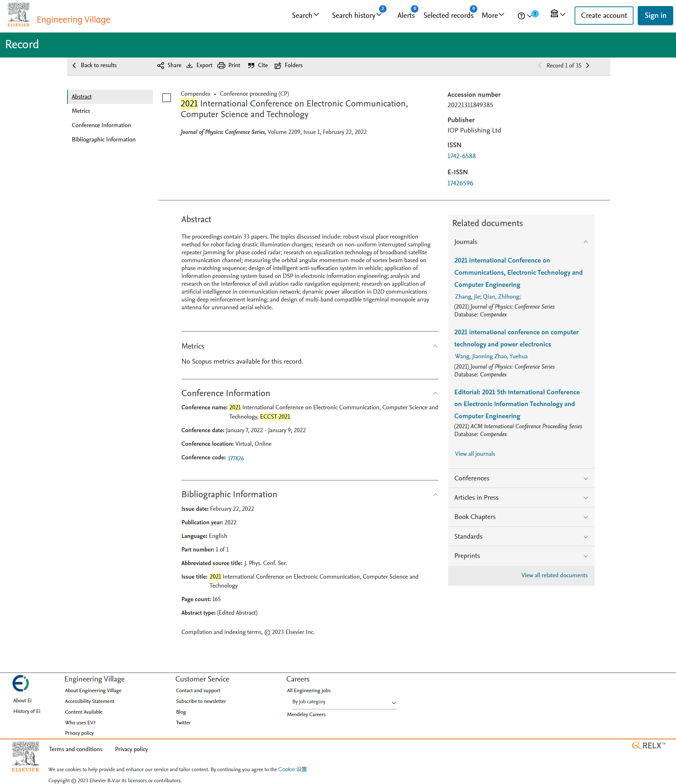This screenshot has width=676, height=784.
Task: Open ISSN link 1742-6588
Action: [x=461, y=156]
